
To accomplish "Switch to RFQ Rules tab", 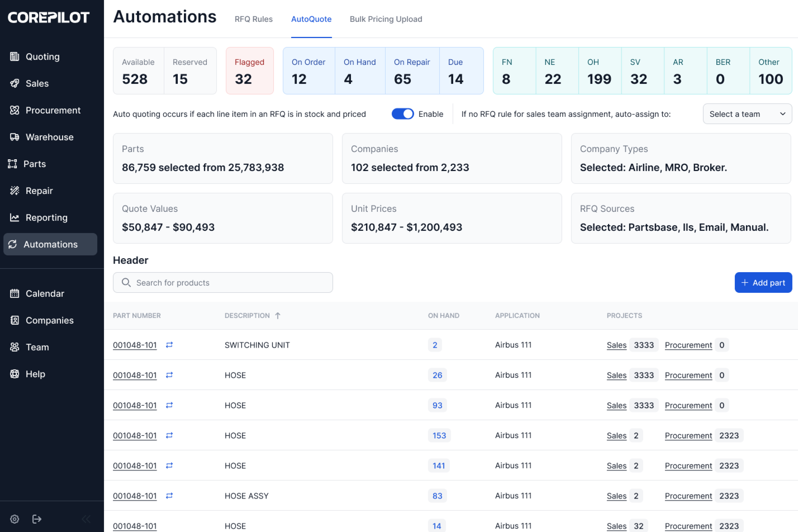I will click(x=253, y=19).
